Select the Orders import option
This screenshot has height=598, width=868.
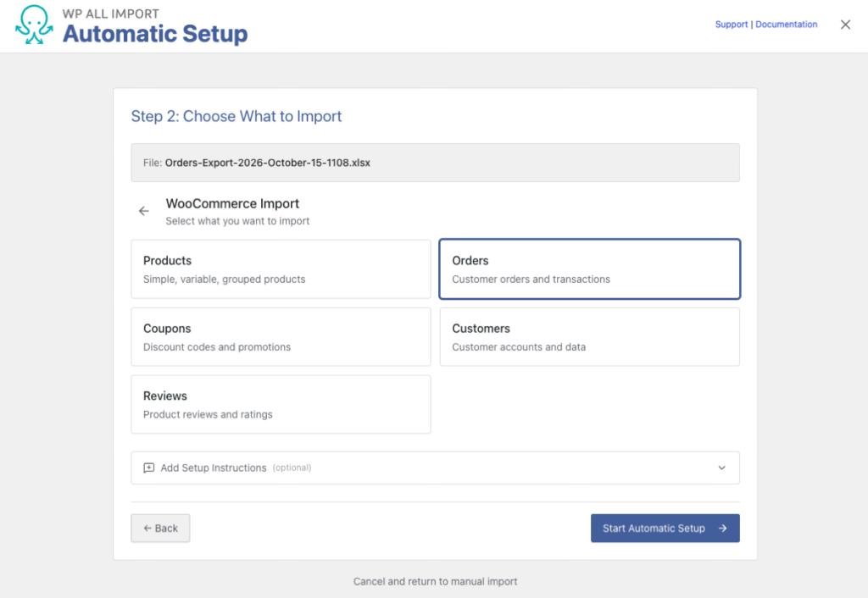coord(590,269)
